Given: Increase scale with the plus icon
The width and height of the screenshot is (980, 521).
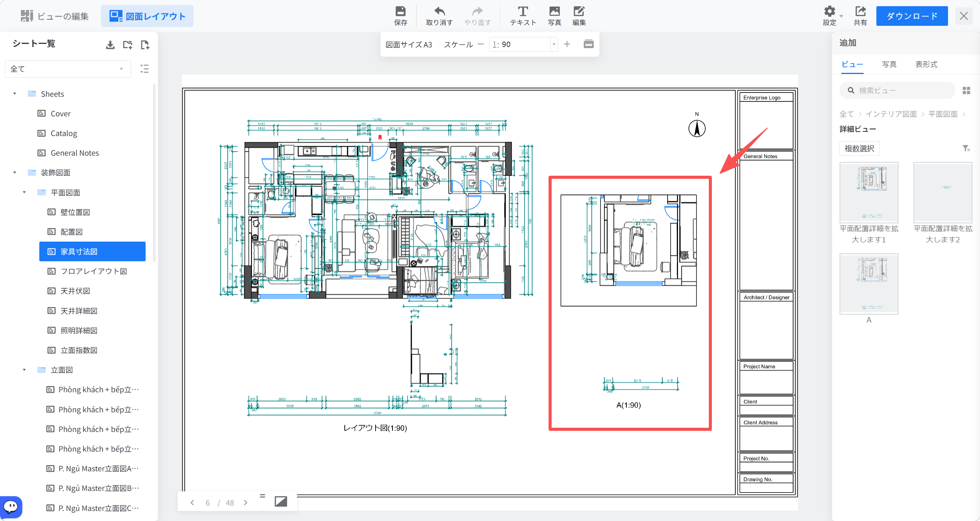Looking at the screenshot, I should pyautogui.click(x=567, y=44).
